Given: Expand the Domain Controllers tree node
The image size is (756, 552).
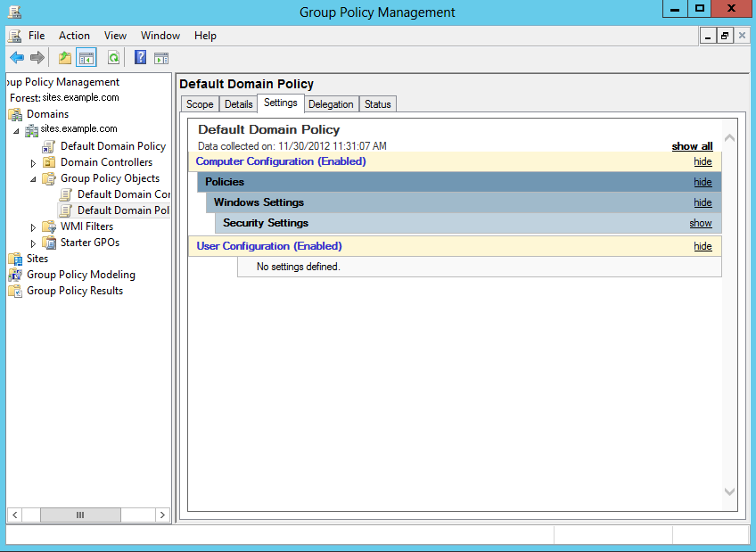Looking at the screenshot, I should [x=33, y=163].
